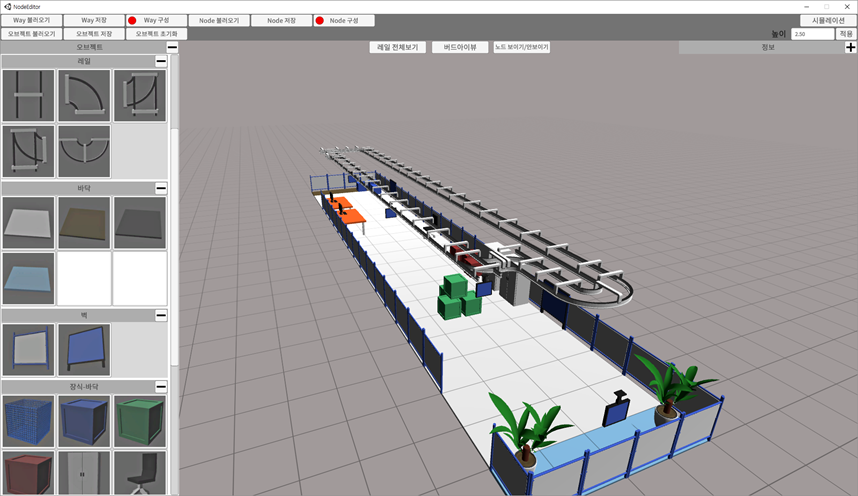Pick the green box decoration

(x=140, y=422)
